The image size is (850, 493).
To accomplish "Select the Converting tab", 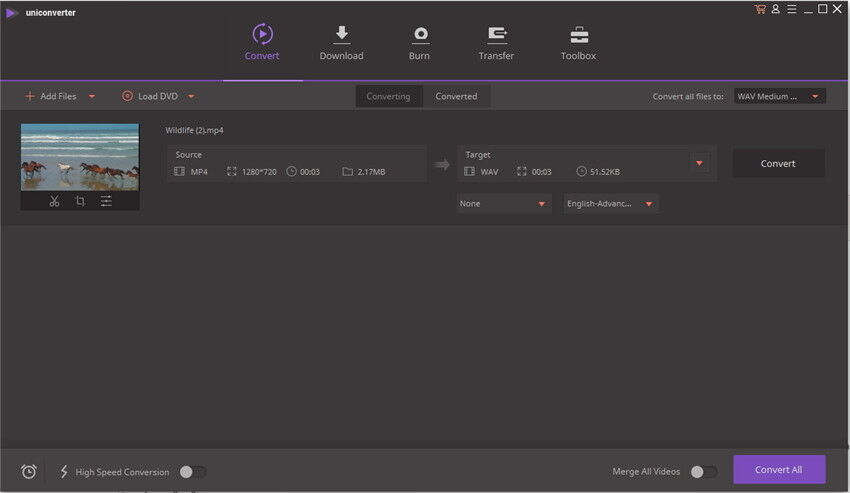I will coord(388,96).
